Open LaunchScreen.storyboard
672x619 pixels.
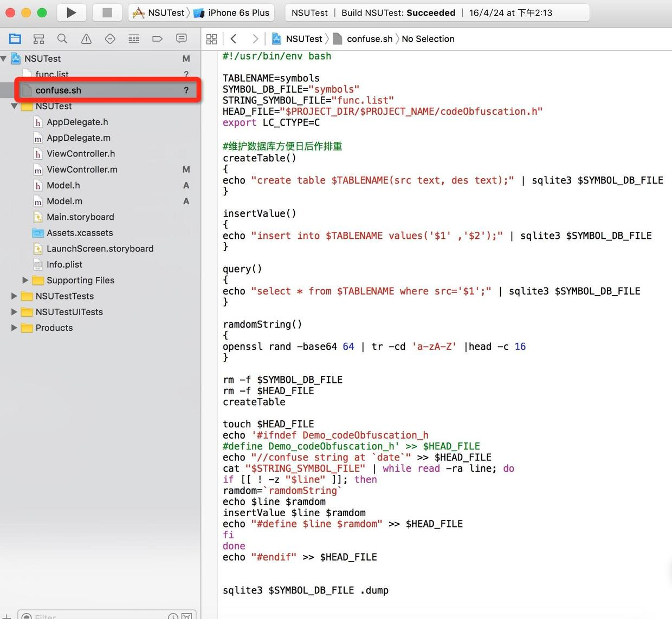(x=100, y=249)
